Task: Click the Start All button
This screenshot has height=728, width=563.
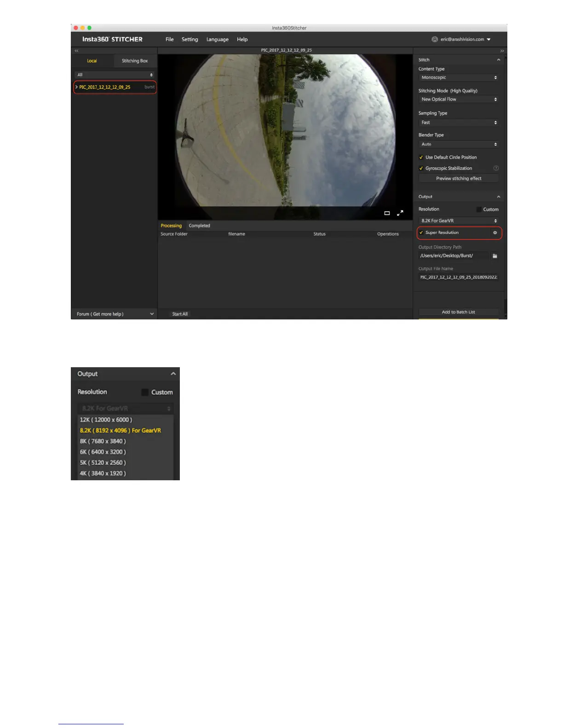Action: 180,314
